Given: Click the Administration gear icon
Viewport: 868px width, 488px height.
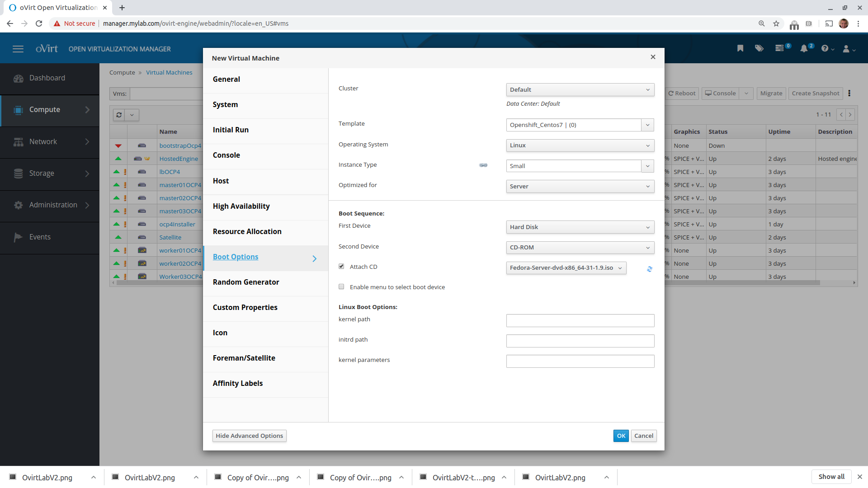Looking at the screenshot, I should [x=19, y=205].
